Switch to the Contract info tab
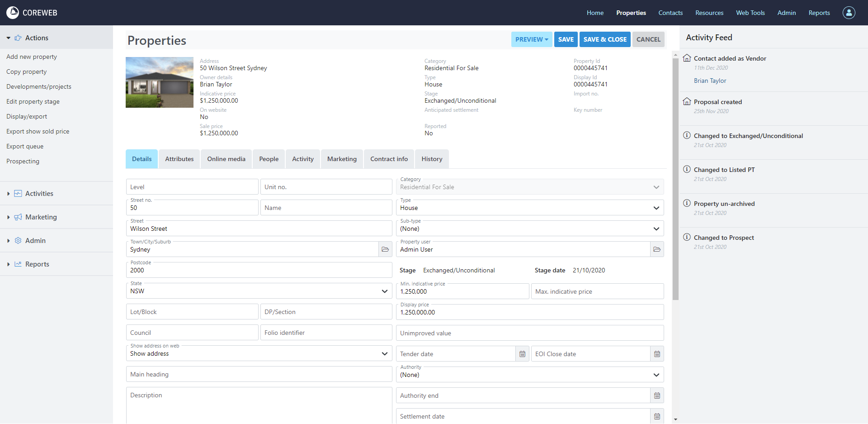This screenshot has width=868, height=424. tap(389, 159)
